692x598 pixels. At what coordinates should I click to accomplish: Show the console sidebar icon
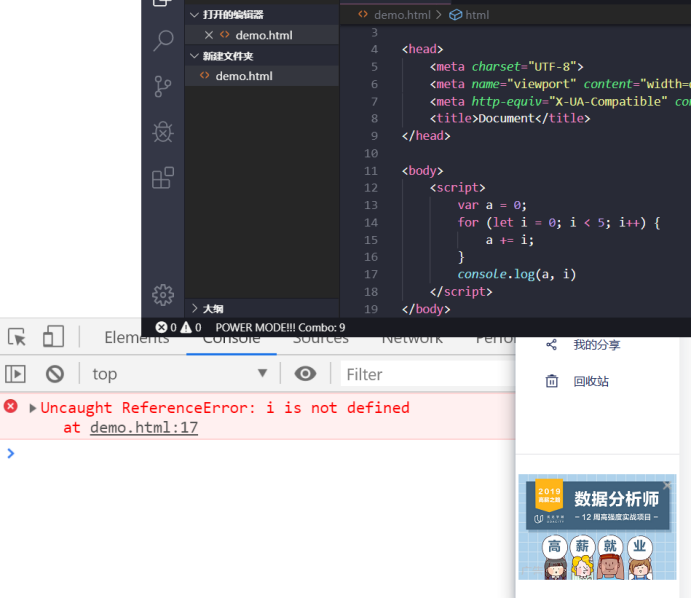(15, 374)
